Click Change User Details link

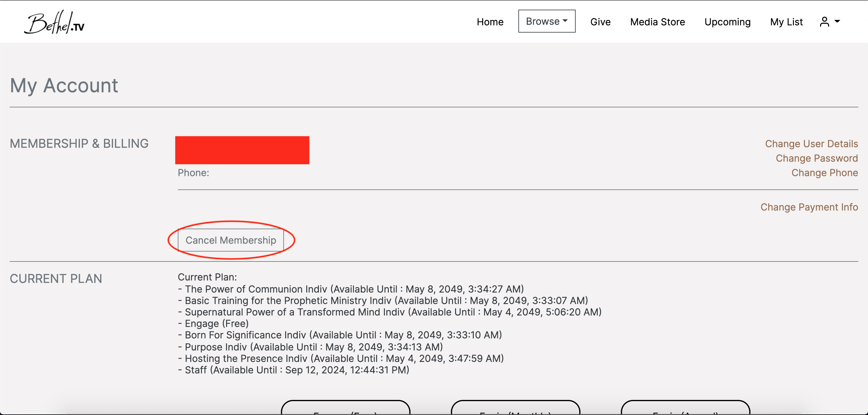811,144
